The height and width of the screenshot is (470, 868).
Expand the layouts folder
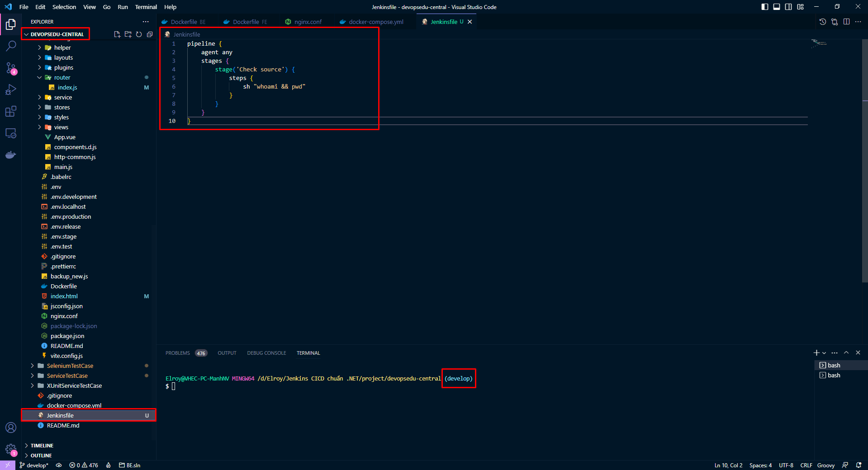(63, 57)
